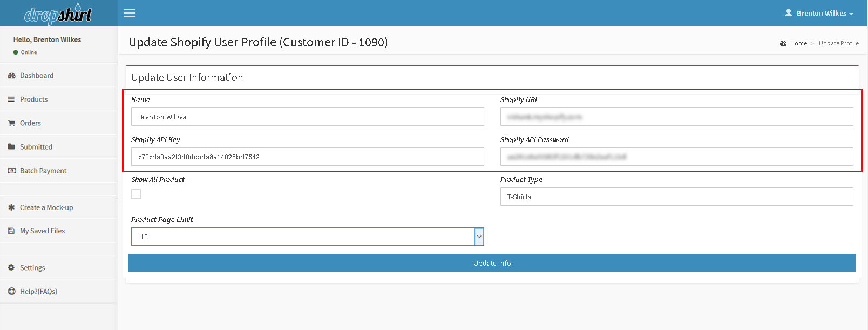Click the Settings gear icon
This screenshot has width=868, height=330.
(x=11, y=268)
